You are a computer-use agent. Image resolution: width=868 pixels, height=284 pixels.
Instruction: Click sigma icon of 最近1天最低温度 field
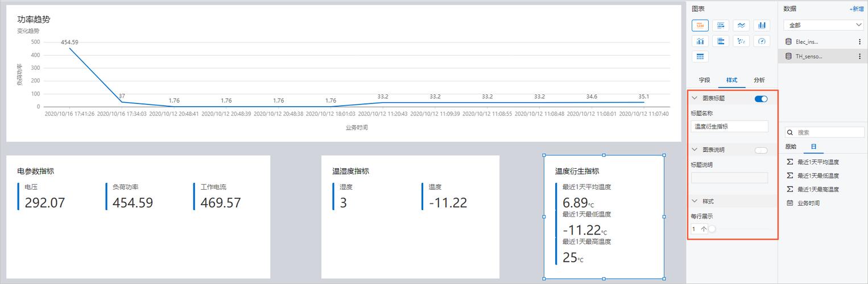[790, 176]
